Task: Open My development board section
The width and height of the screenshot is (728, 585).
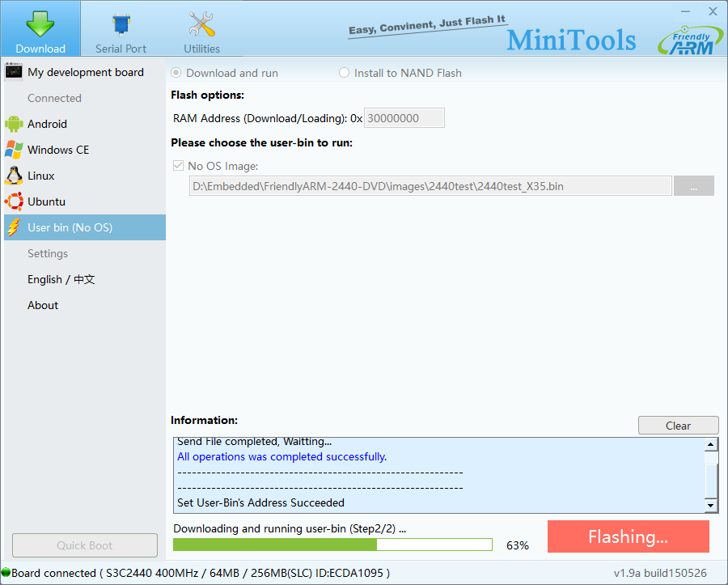Action: click(x=86, y=72)
